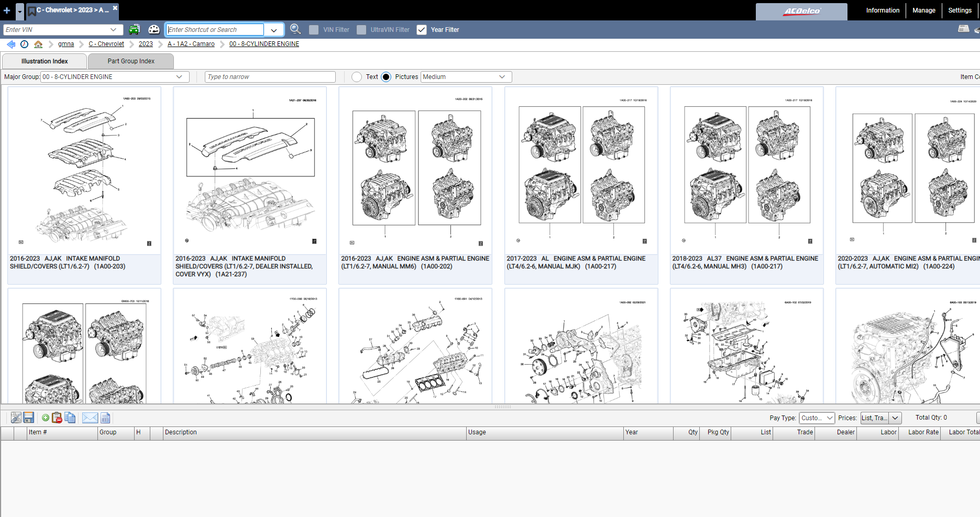Select the C - Chevrolet > 2023 tab
Screen dimensions: 980x517
pos(73,10)
